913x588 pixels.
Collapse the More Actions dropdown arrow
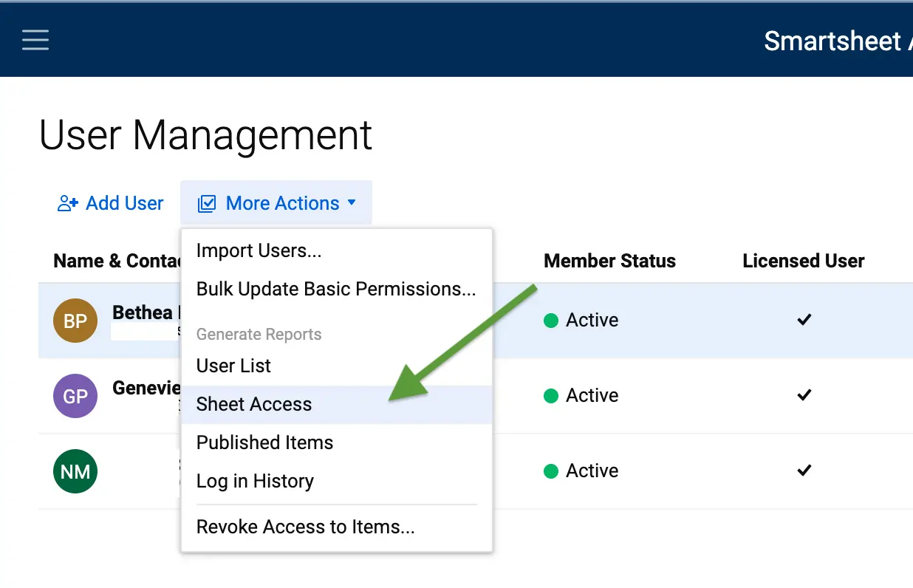pos(352,202)
